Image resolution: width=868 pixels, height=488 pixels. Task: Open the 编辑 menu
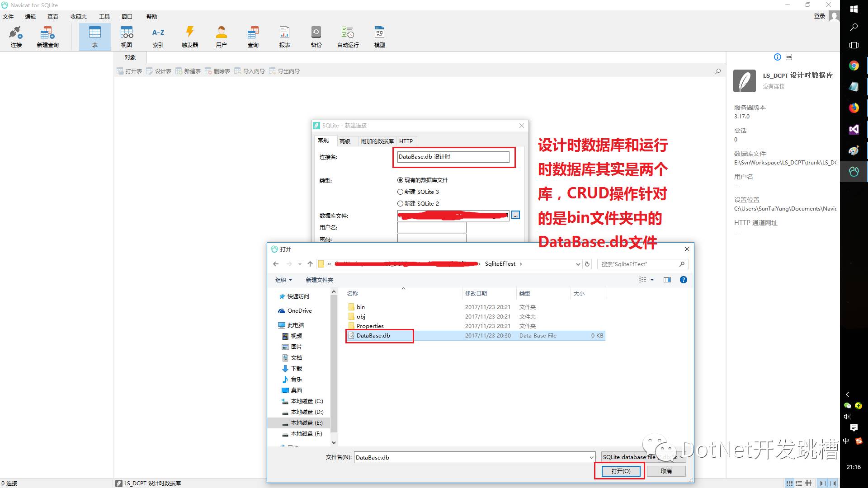30,16
